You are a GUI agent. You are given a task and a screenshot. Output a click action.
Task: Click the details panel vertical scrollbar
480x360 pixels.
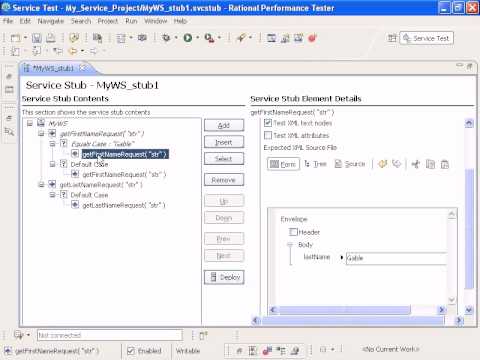click(x=469, y=229)
